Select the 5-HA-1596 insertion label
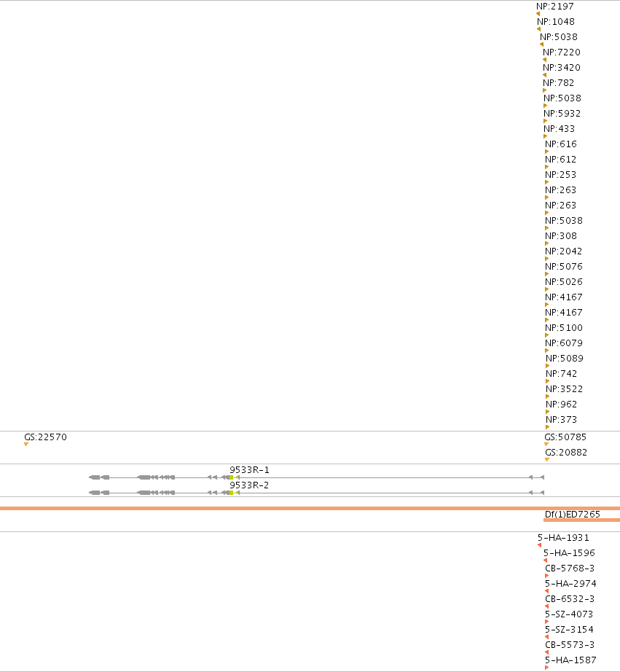Image resolution: width=620 pixels, height=672 pixels. (x=570, y=553)
